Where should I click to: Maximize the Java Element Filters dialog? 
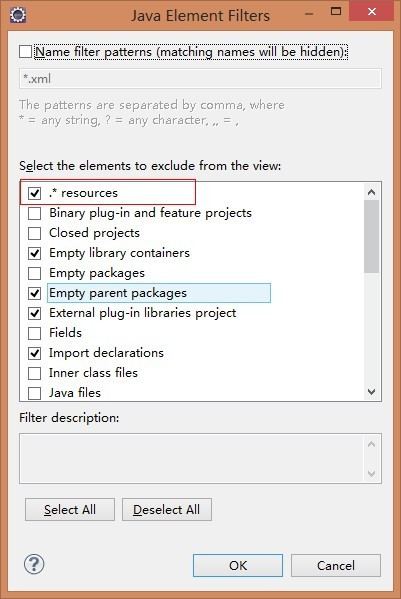pos(336,11)
